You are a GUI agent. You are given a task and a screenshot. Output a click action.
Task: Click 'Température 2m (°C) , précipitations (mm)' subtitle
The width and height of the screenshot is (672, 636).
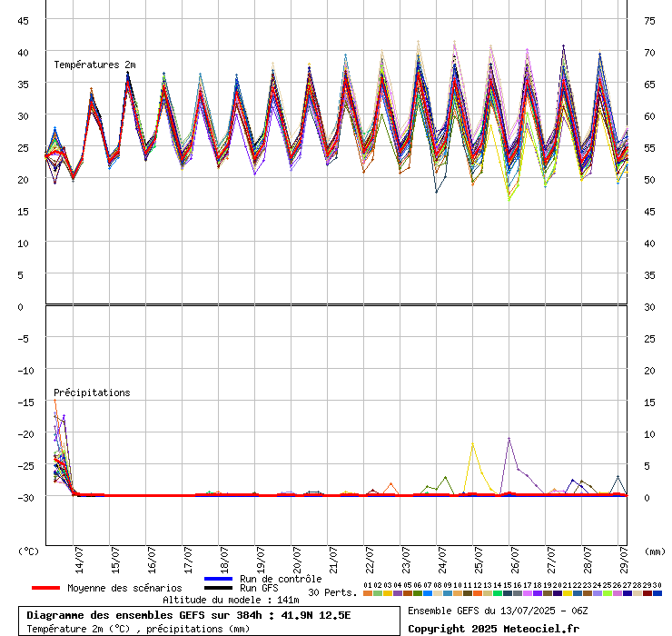(x=138, y=629)
